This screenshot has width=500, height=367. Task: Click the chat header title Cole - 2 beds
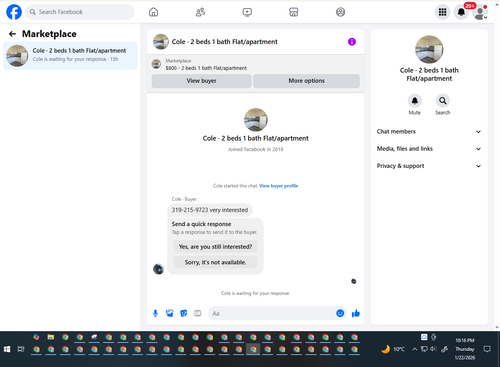(x=224, y=42)
